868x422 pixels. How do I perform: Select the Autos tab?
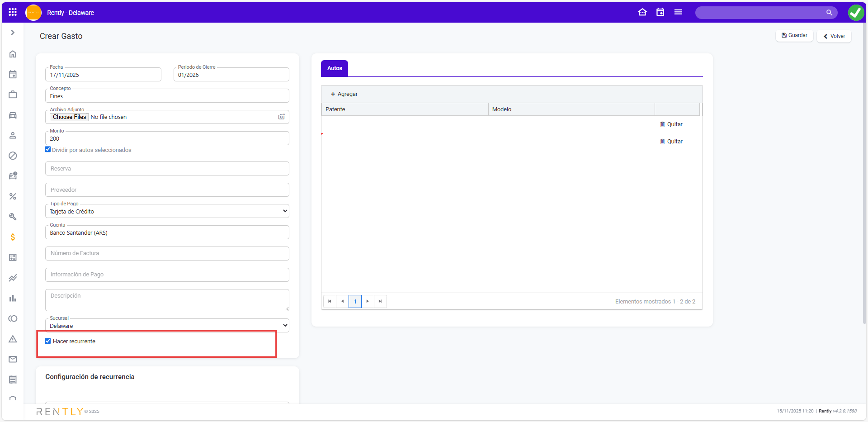tap(335, 68)
